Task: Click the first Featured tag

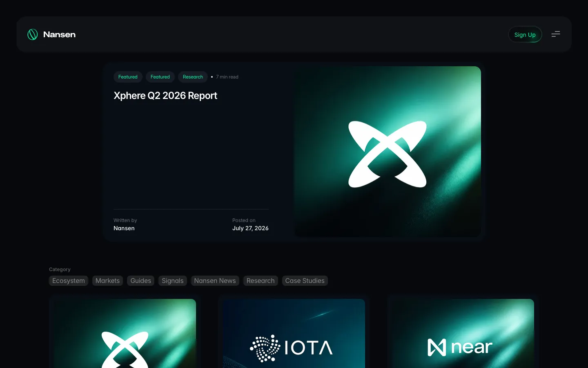Action: 128,77
